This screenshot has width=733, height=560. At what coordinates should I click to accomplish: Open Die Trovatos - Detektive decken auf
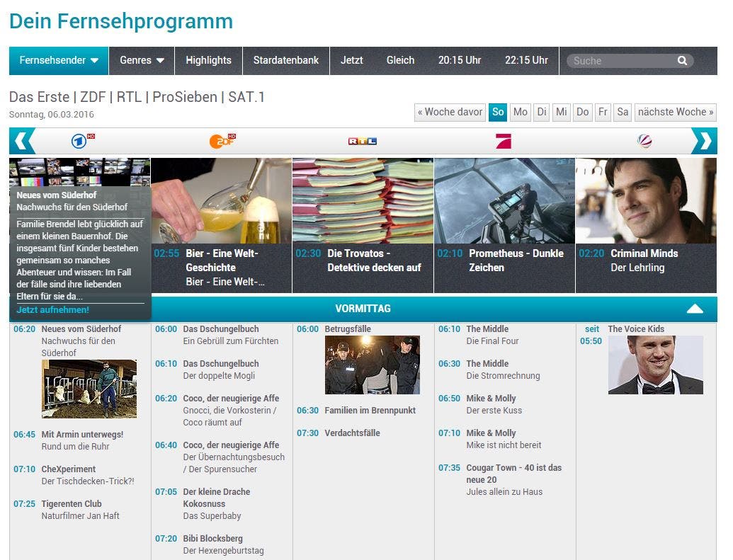pyautogui.click(x=374, y=261)
